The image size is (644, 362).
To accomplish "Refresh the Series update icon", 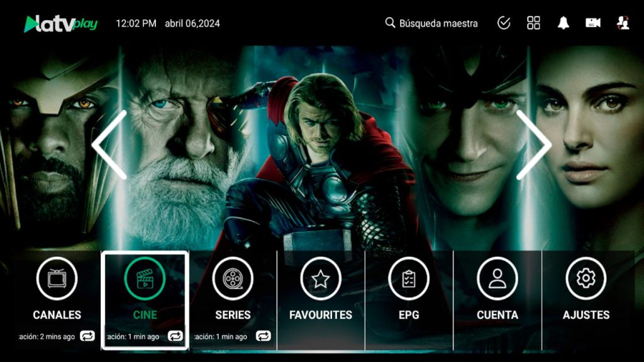I will pos(264,336).
